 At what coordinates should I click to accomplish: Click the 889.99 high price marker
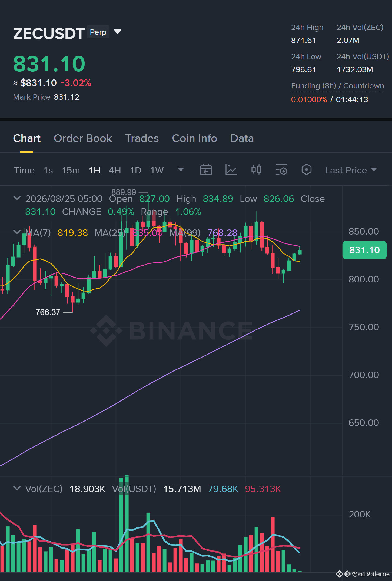[x=124, y=192]
